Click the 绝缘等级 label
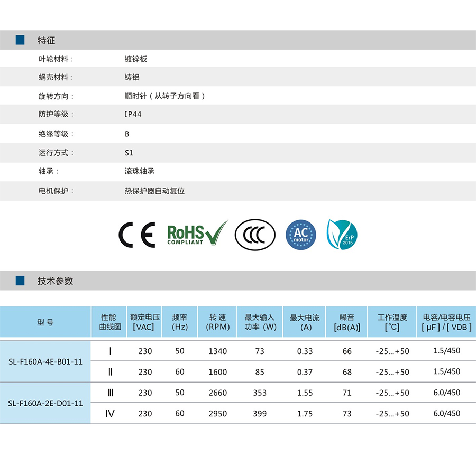476x456 pixels. [56, 134]
